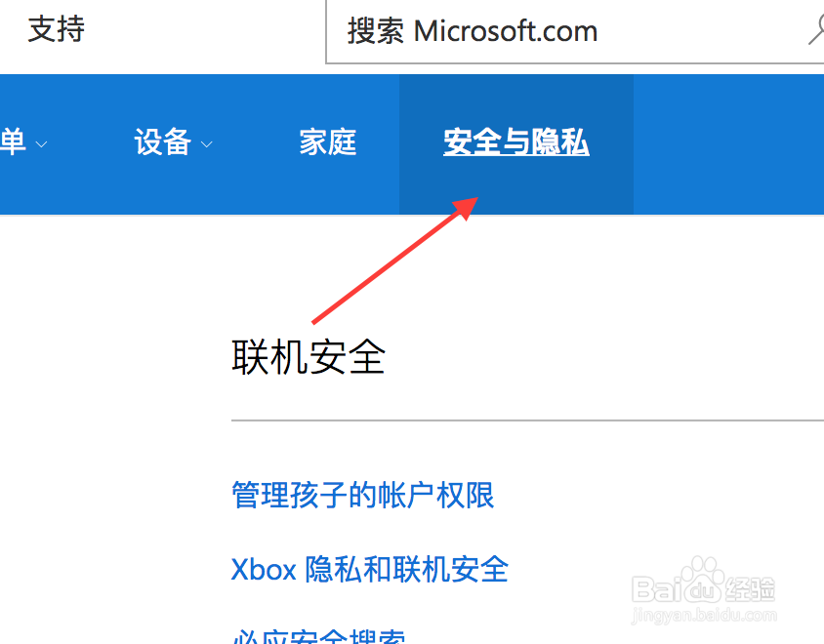Switch to the 家庭 tab
Viewport: 824px width, 644px height.
(x=328, y=141)
